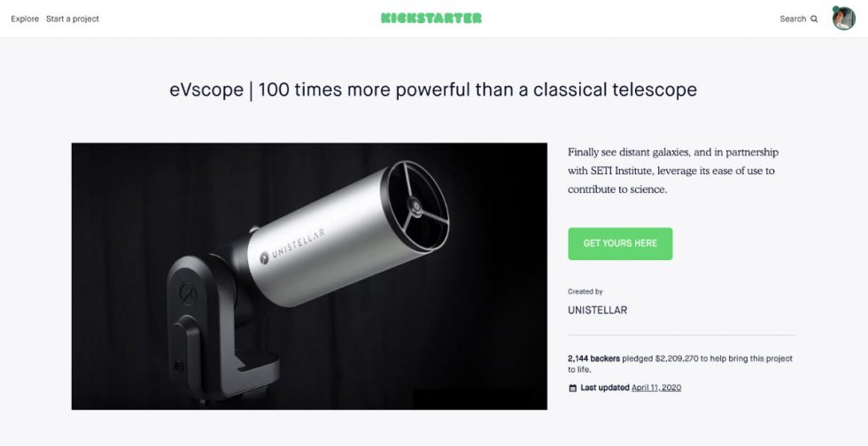
Task: Open the eVscope telescope product image
Action: pyautogui.click(x=309, y=276)
